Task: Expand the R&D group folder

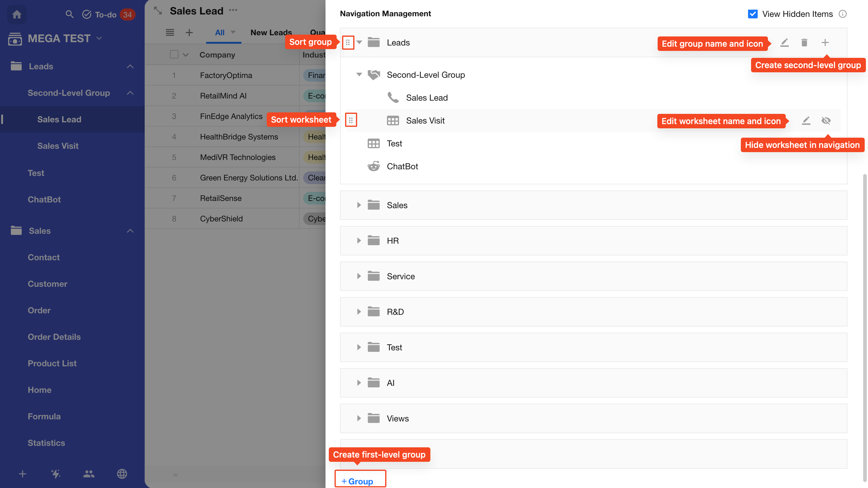Action: point(359,312)
